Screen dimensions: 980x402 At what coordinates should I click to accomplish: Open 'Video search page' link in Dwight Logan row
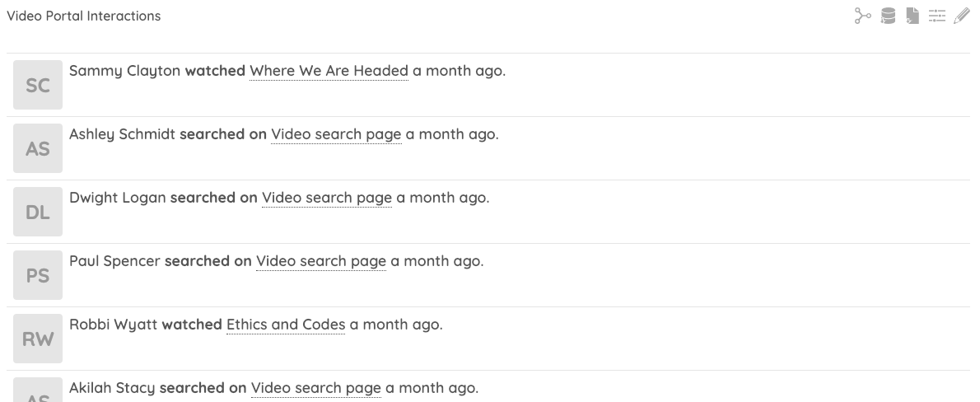point(327,198)
